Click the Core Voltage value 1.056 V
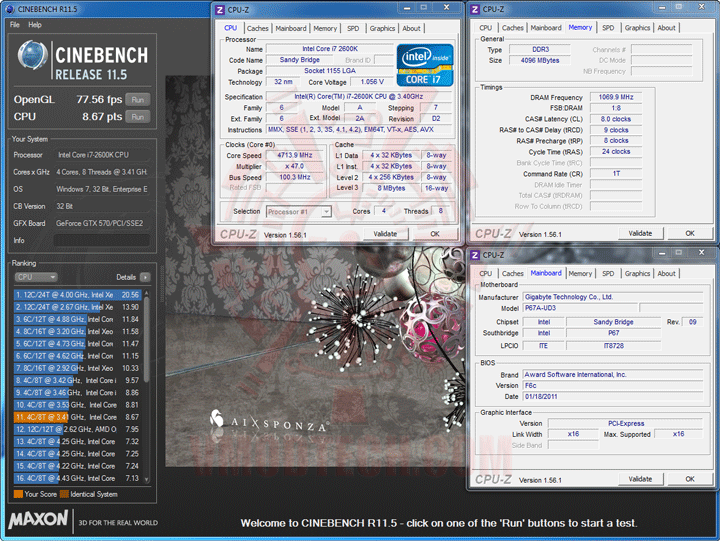 coord(372,82)
